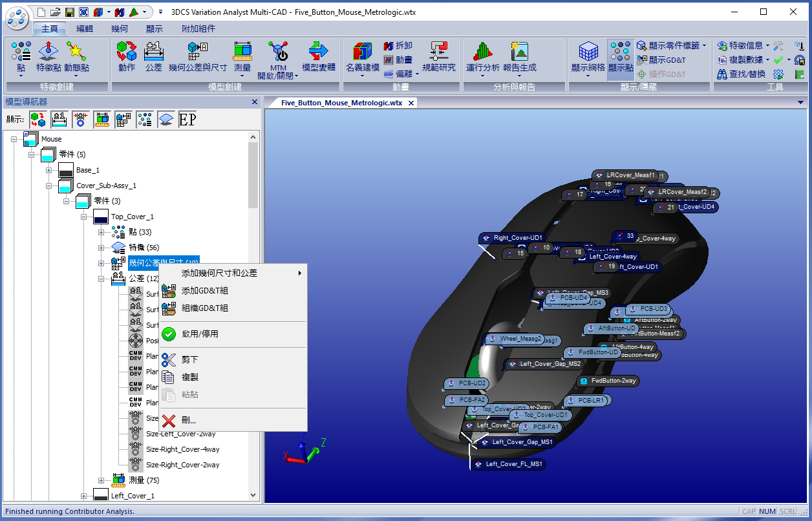Screen dimensions: 812x521
Task: Click the 特徵點 feature point tool
Action: point(48,57)
